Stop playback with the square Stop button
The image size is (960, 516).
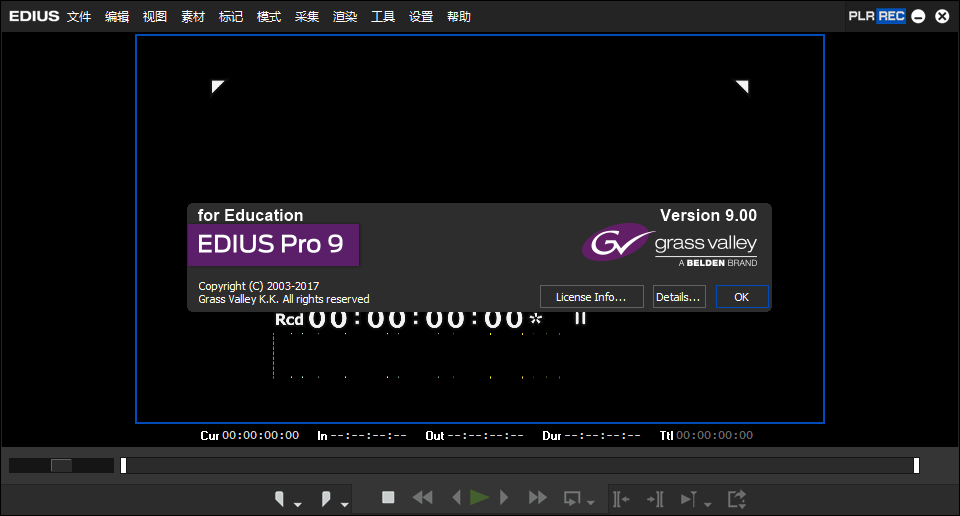coord(388,498)
